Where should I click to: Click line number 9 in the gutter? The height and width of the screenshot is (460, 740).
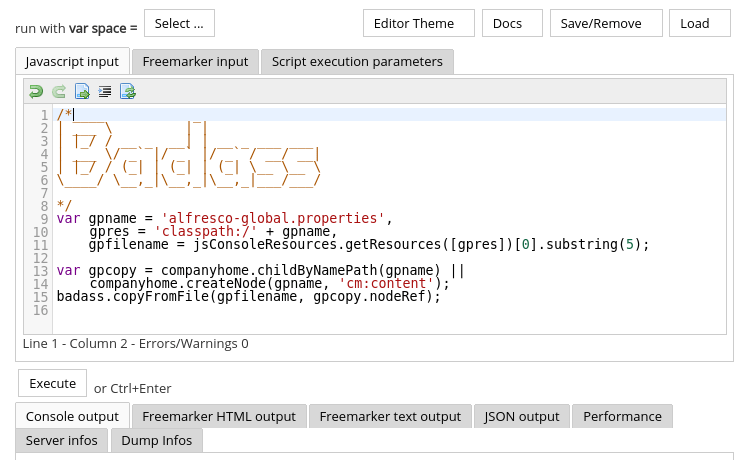coord(44,219)
